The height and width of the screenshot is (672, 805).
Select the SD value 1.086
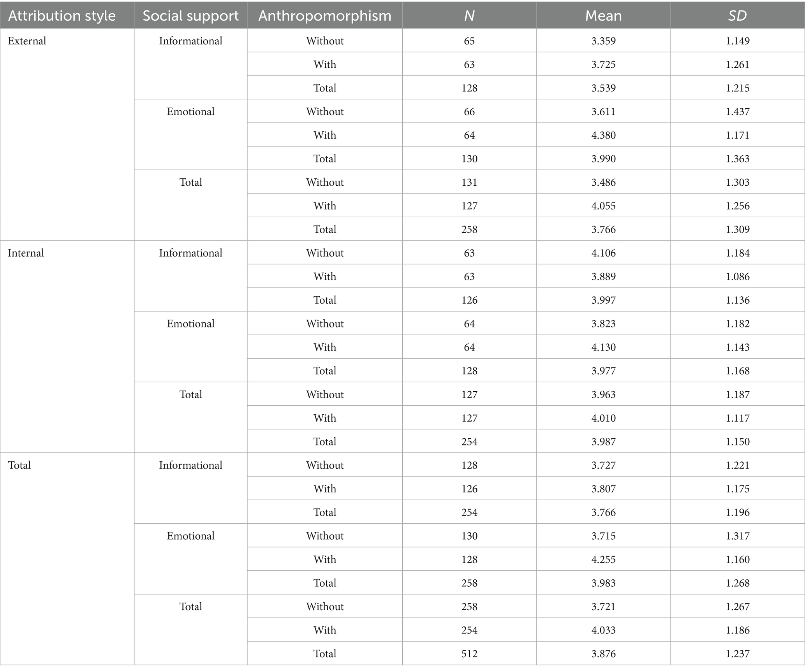[737, 276]
